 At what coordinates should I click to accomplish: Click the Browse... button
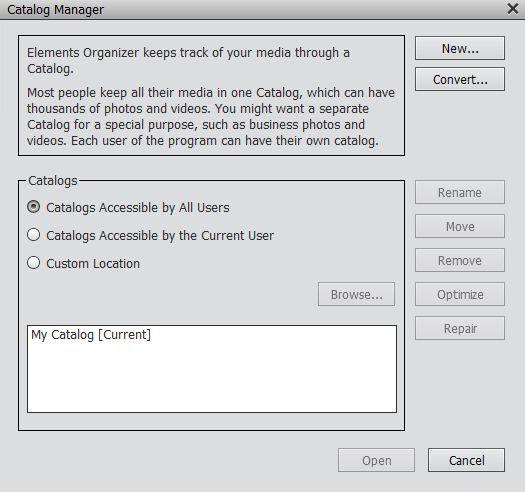point(356,294)
